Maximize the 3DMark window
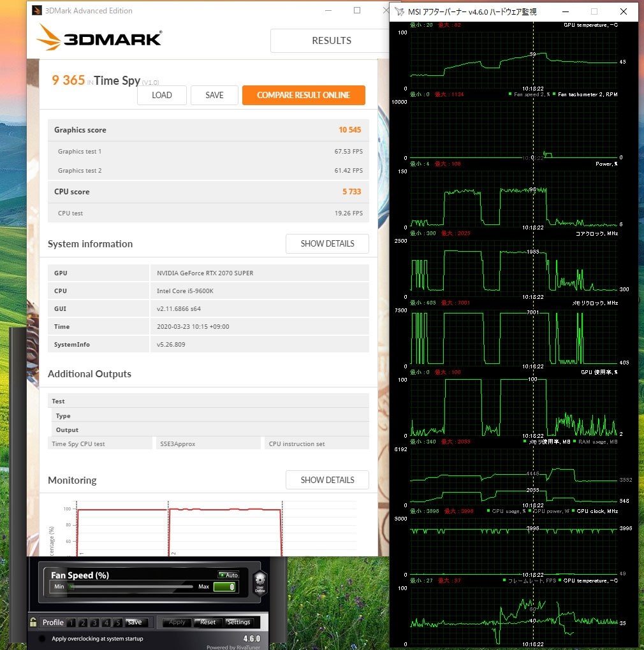The height and width of the screenshot is (650, 644). pyautogui.click(x=356, y=10)
